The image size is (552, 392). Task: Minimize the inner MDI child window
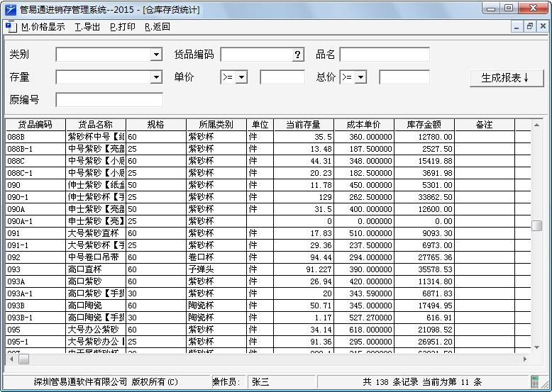[x=517, y=27]
